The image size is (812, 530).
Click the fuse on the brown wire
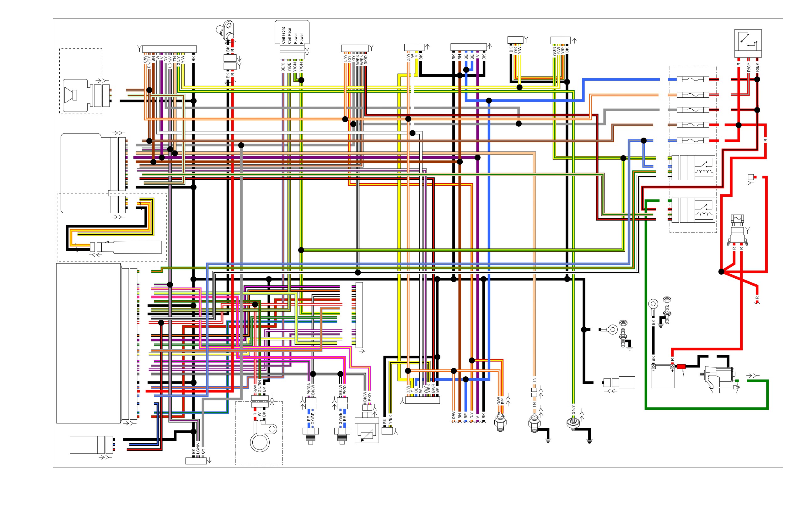[x=693, y=125]
